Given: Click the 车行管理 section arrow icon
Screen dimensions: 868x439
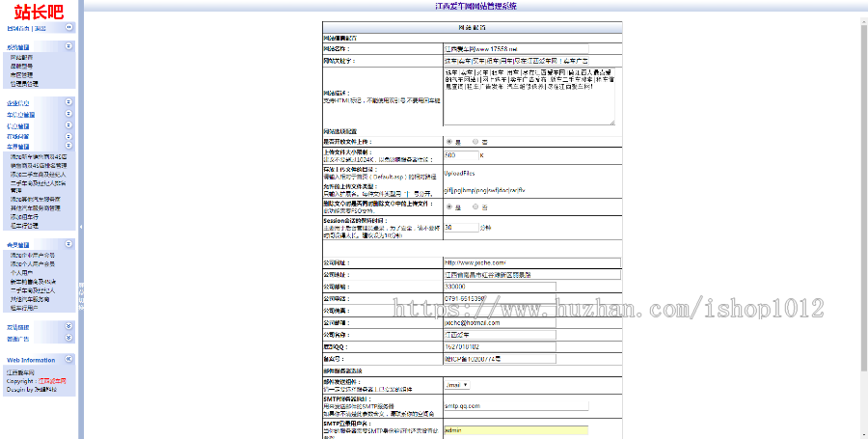Looking at the screenshot, I should pos(68,114).
